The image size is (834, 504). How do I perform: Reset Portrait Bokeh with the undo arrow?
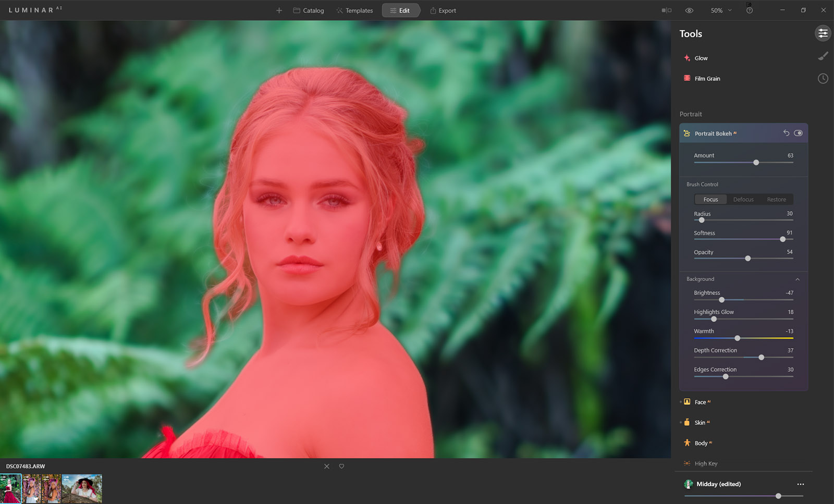pos(786,133)
